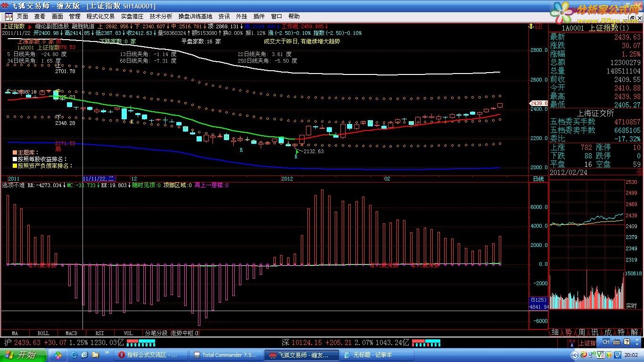Select the 特 tab in quote panel
Screen dimensions: 644x362
621,332
